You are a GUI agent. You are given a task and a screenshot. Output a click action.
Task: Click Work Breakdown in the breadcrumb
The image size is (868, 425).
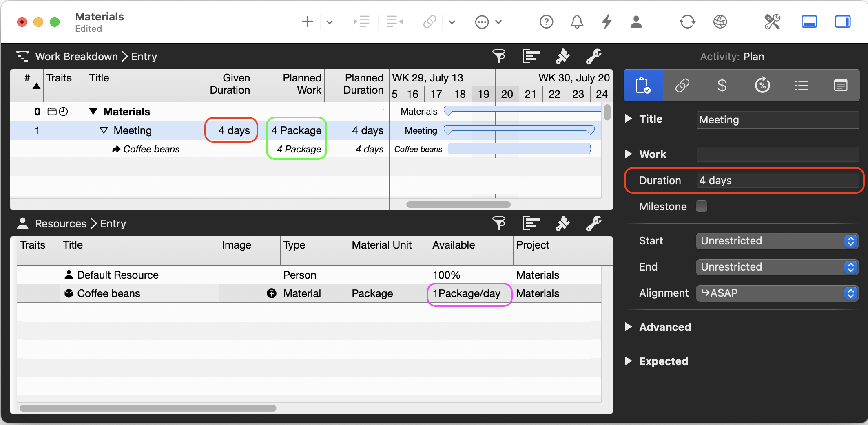click(x=76, y=57)
